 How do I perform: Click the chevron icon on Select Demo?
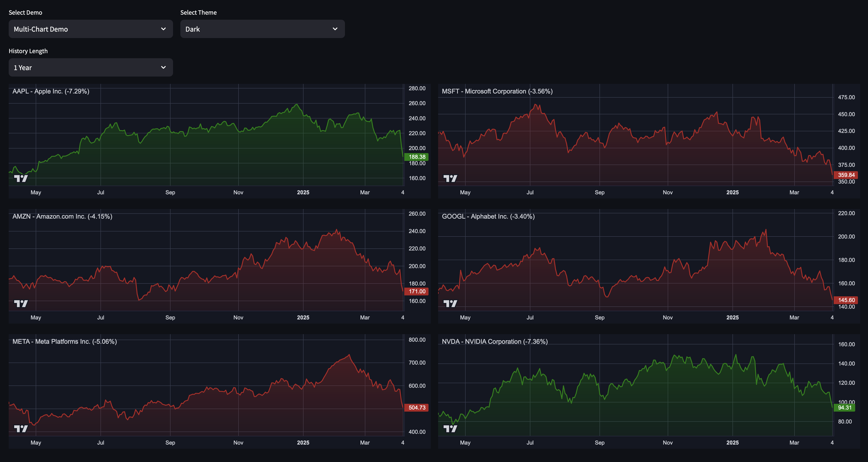(163, 29)
